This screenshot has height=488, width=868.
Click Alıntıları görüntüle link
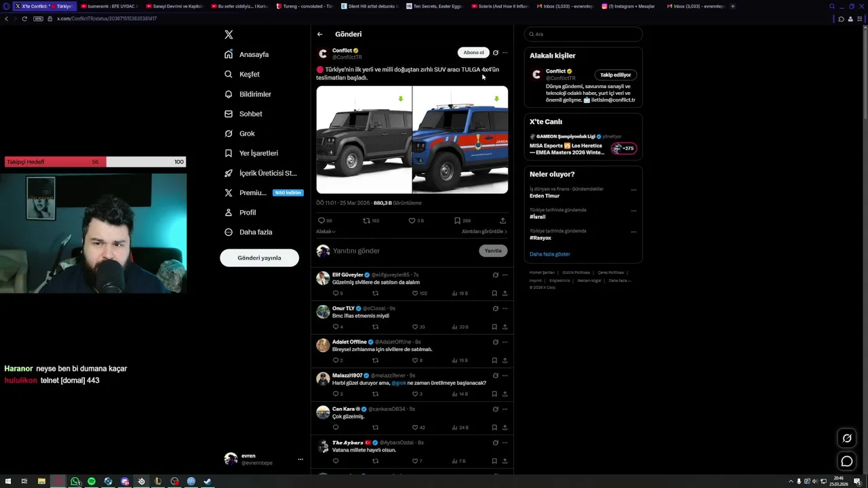[484, 232]
